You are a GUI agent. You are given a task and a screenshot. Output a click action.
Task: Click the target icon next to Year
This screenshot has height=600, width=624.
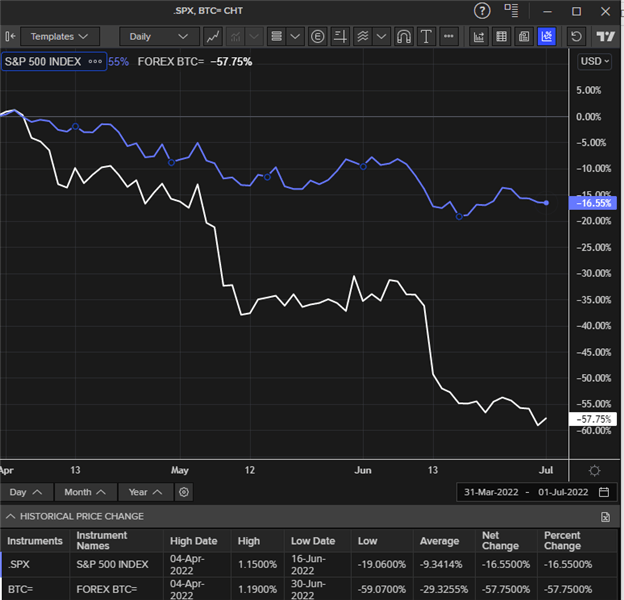(x=184, y=492)
